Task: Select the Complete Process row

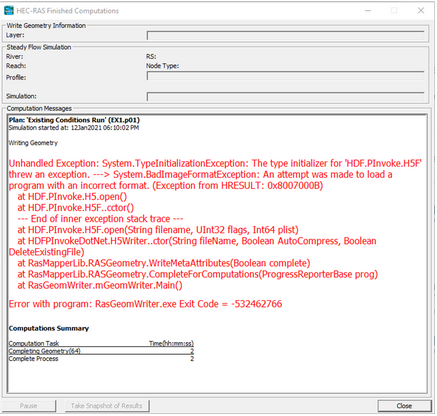Action: [x=101, y=359]
